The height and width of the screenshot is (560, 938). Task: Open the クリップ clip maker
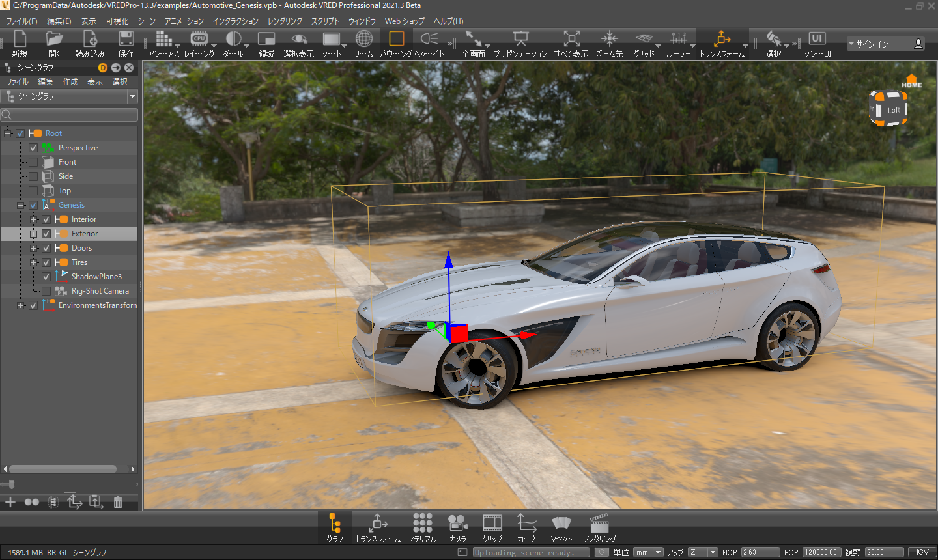click(492, 528)
